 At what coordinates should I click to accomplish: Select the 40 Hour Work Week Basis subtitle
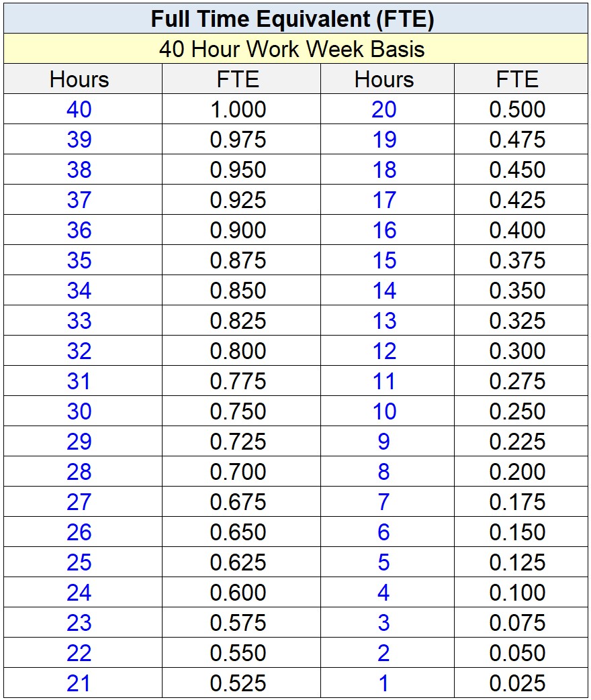pos(295,49)
